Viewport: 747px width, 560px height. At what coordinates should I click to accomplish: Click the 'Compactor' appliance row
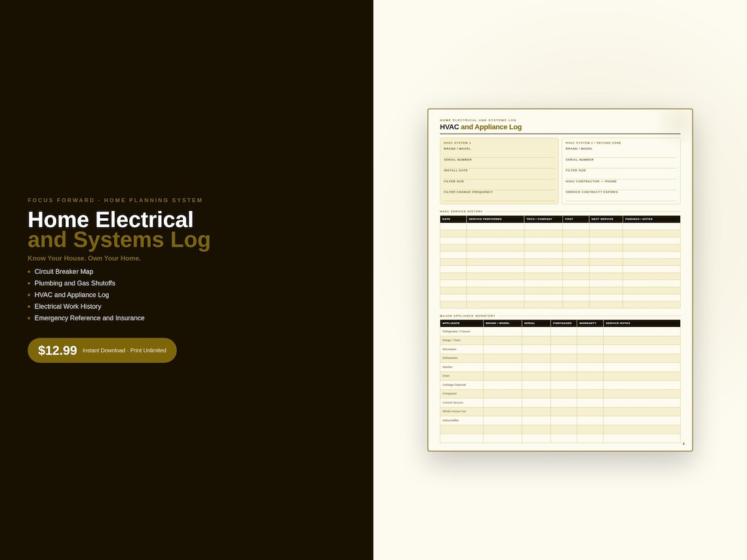[x=560, y=394]
